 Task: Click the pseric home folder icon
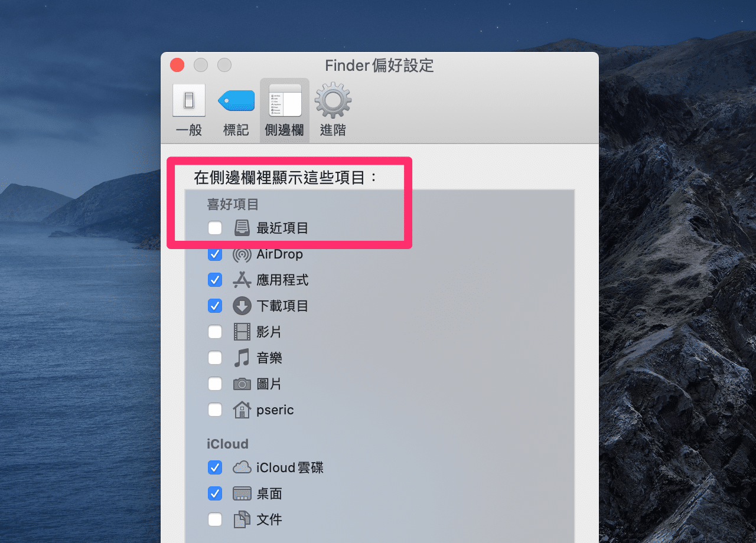pyautogui.click(x=242, y=410)
